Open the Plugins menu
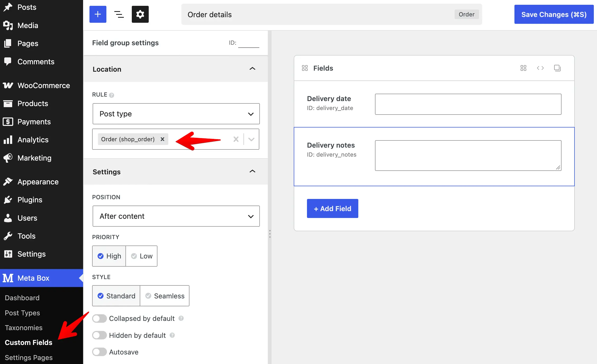 tap(42, 200)
